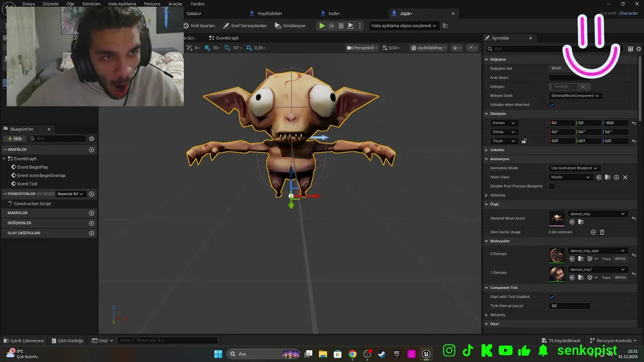Image resolution: width=644 pixels, height=362 pixels.
Task: Toggle the Editable when Inherited checkbox
Action: [x=552, y=105]
